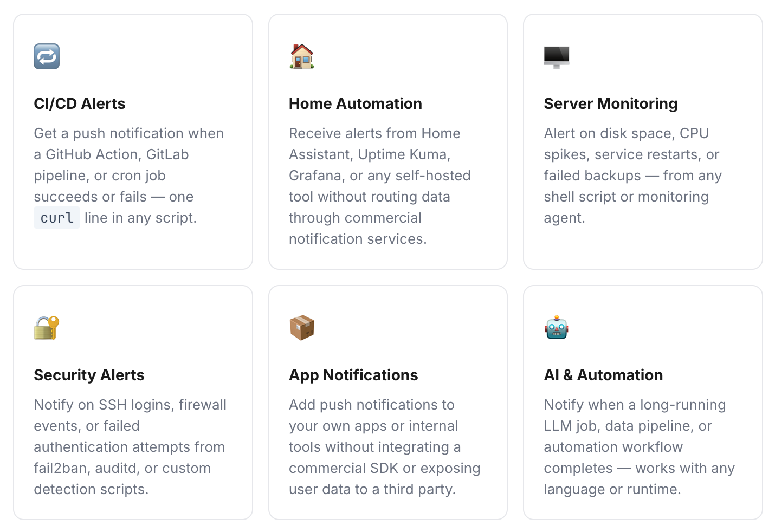Click the Server Monitoring computer icon

coord(556,56)
